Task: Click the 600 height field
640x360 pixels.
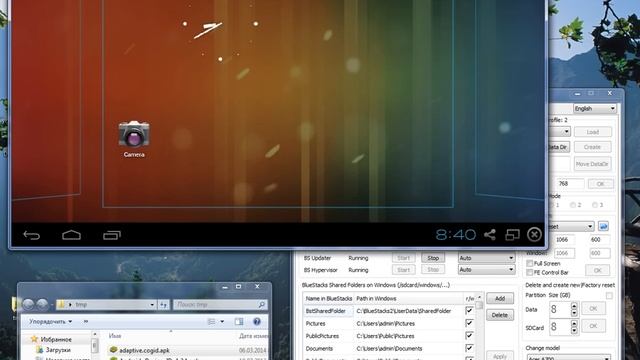Action: (x=599, y=240)
